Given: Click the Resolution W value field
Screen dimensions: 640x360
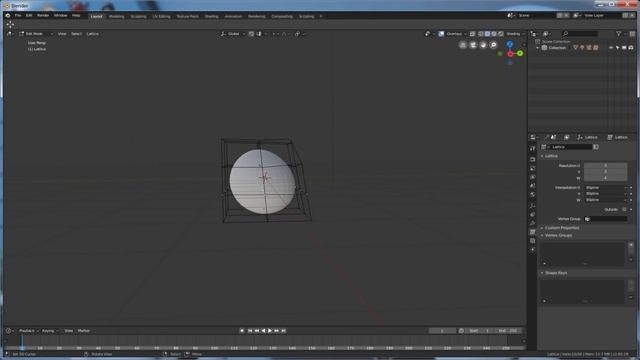Looking at the screenshot, I should click(x=606, y=178).
